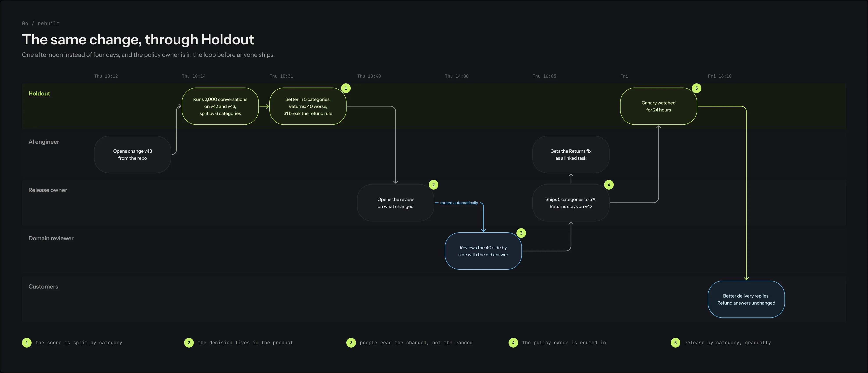Click legend text 'the policy owner is routed in'
868x373 pixels.
point(564,343)
